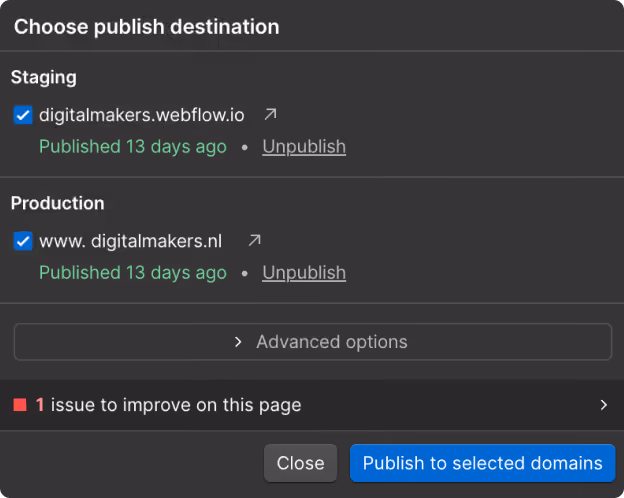The image size is (624, 498).
Task: Click Staging 'Published 13 days ago' status
Action: (x=133, y=147)
